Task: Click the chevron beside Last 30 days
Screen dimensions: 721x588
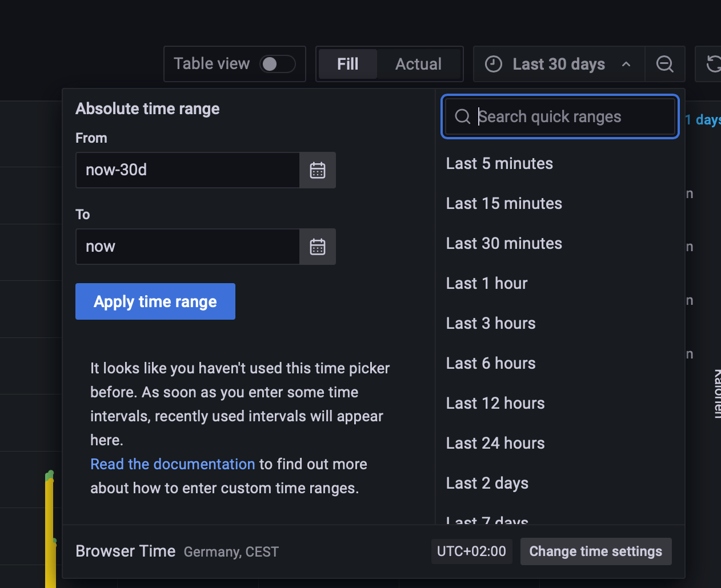Action: tap(626, 64)
